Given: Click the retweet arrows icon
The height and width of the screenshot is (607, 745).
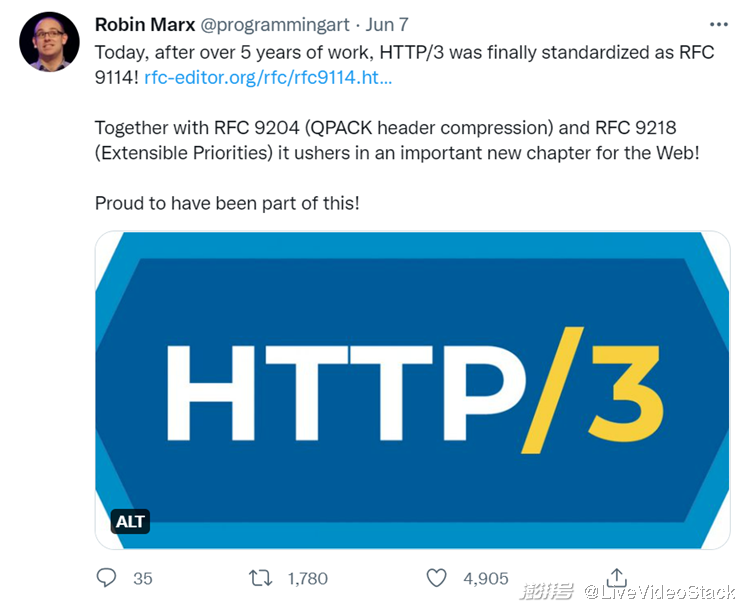Looking at the screenshot, I should point(260,578).
